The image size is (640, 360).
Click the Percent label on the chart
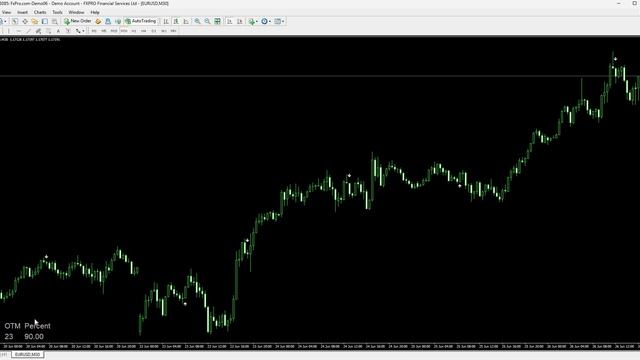38,326
